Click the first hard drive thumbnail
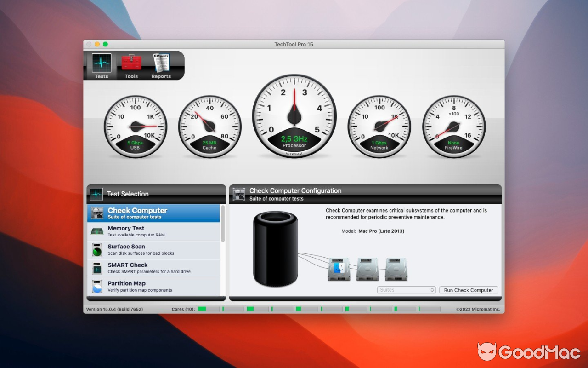The width and height of the screenshot is (588, 368). pos(339,268)
